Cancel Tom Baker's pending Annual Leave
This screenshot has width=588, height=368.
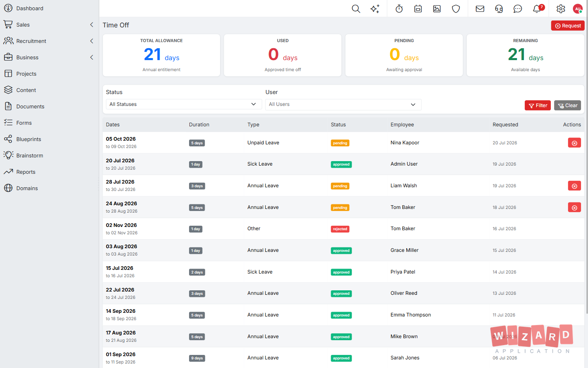[575, 207]
